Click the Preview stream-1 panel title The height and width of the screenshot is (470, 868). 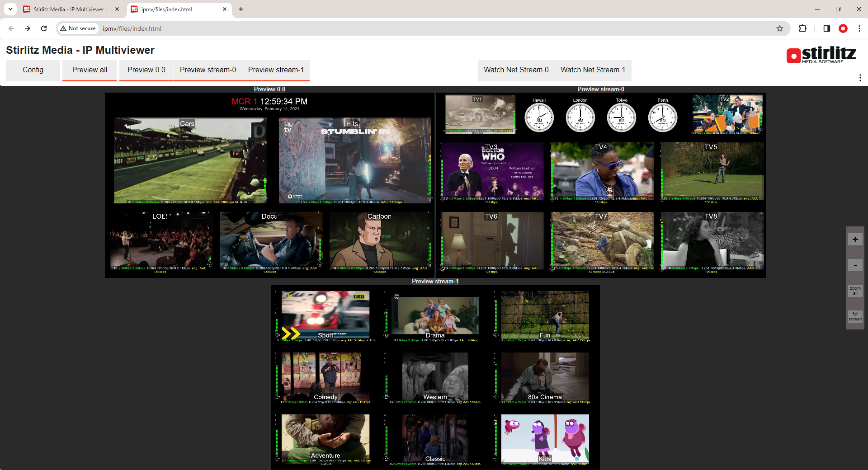pos(435,281)
